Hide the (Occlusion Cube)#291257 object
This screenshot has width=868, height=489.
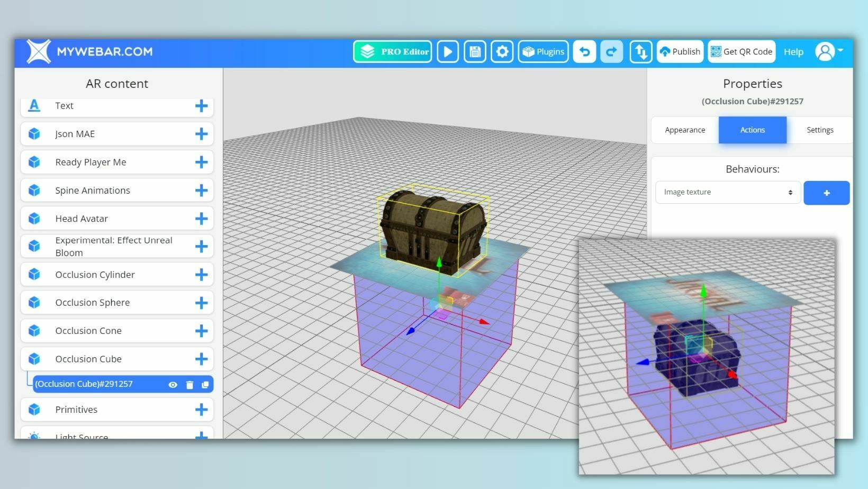[173, 384]
